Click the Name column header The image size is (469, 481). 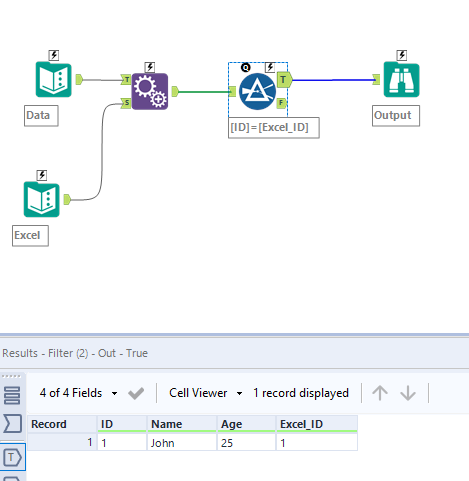(182, 424)
